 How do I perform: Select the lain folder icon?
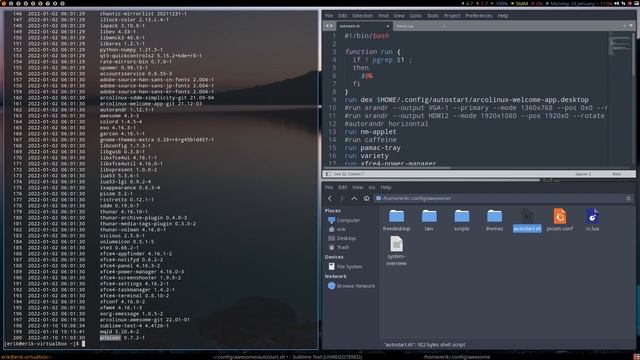(429, 220)
